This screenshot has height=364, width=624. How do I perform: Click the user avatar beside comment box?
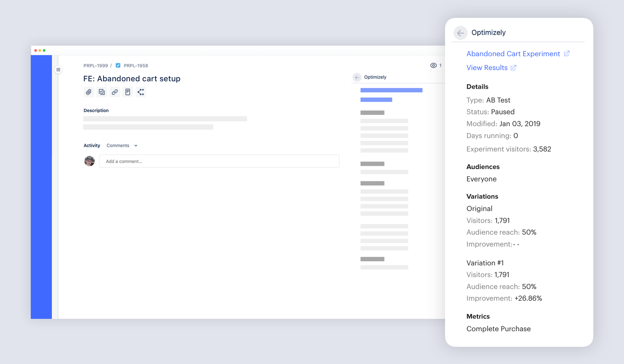[89, 161]
